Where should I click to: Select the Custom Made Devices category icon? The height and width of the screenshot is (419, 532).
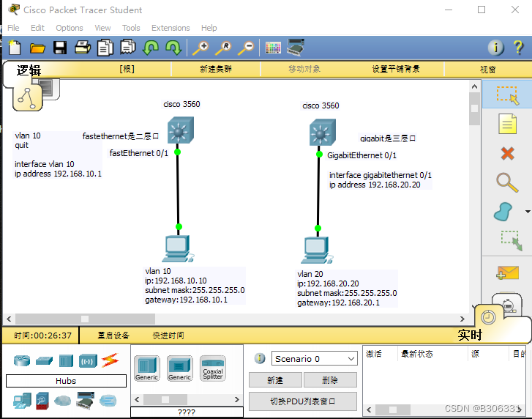(85, 401)
